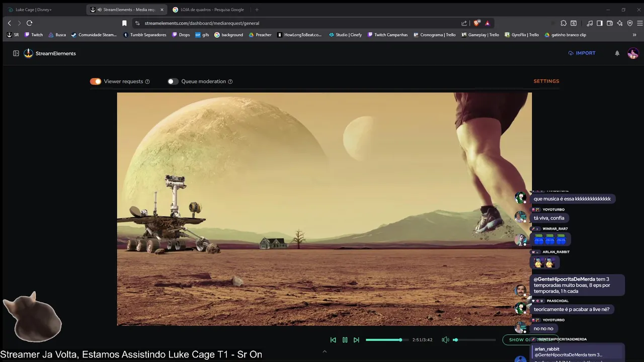The image size is (644, 362).
Task: Open the Brave Rewards triangle icon
Action: [488, 23]
